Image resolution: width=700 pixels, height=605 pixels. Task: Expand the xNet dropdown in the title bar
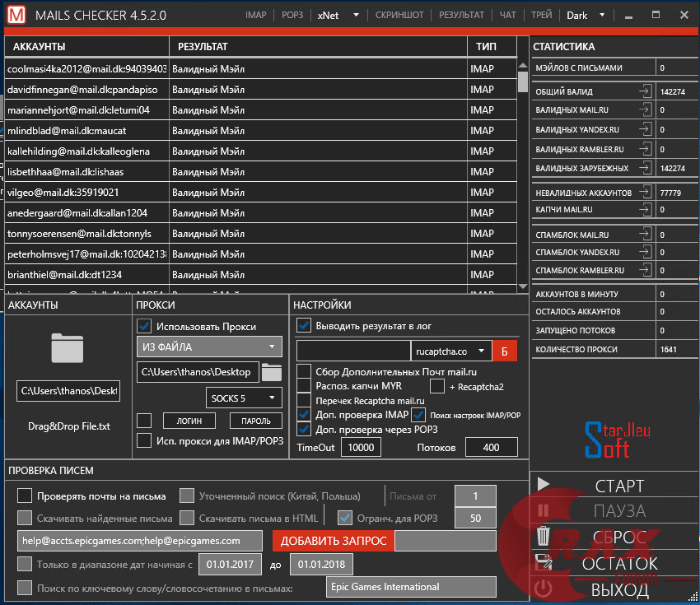coord(356,14)
